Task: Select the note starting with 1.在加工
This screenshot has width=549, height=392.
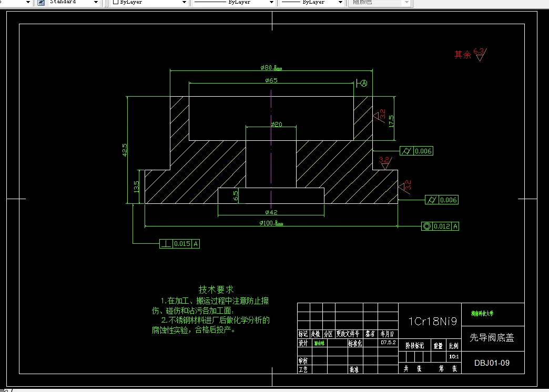Action: 210,305
